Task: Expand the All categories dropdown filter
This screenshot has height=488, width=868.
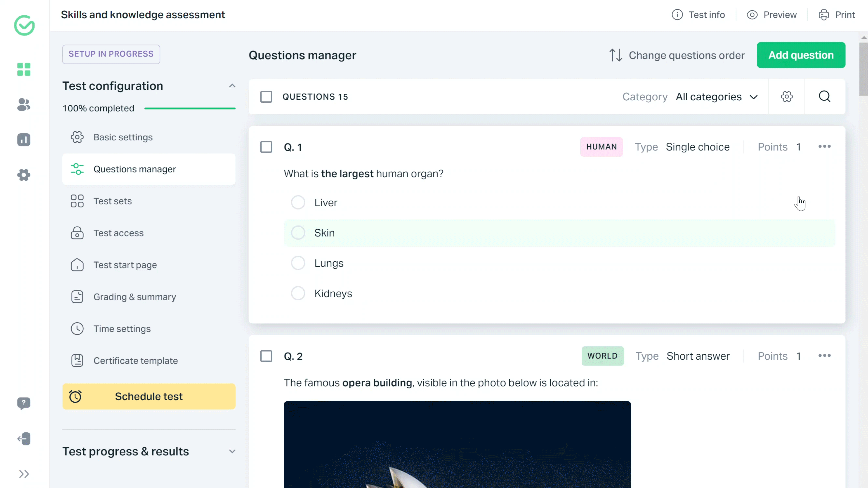Action: 716,97
